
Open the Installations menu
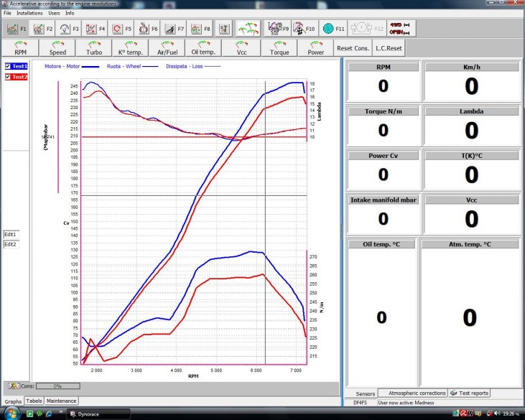click(29, 13)
